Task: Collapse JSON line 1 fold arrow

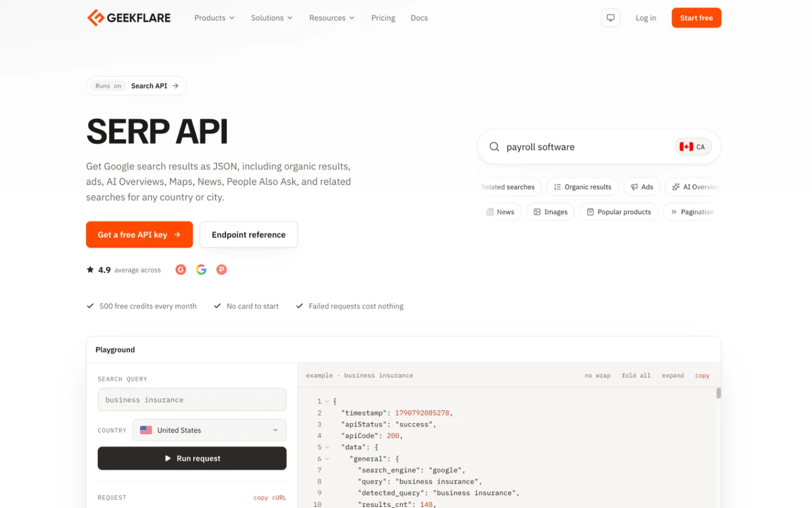Action: 327,401
